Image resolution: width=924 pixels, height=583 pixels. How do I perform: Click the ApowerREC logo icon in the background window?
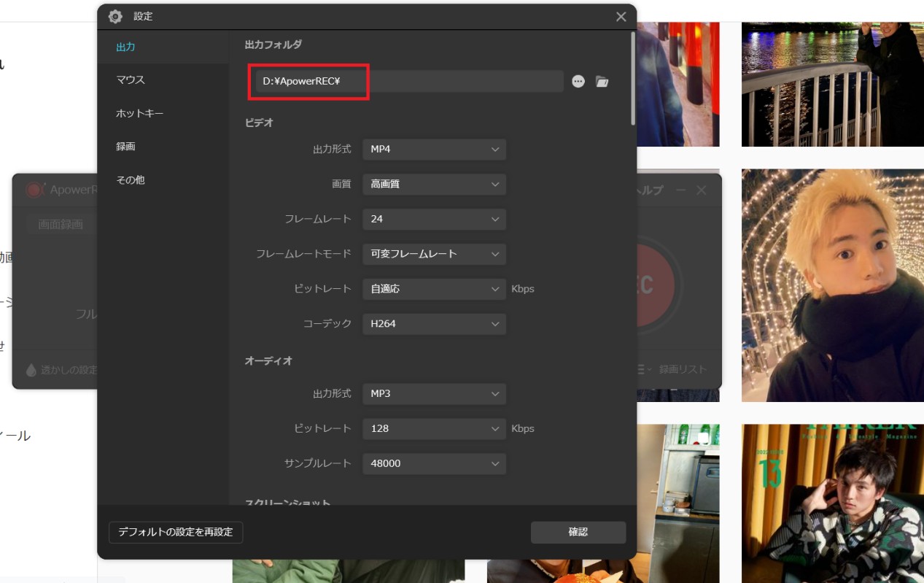coord(34,190)
